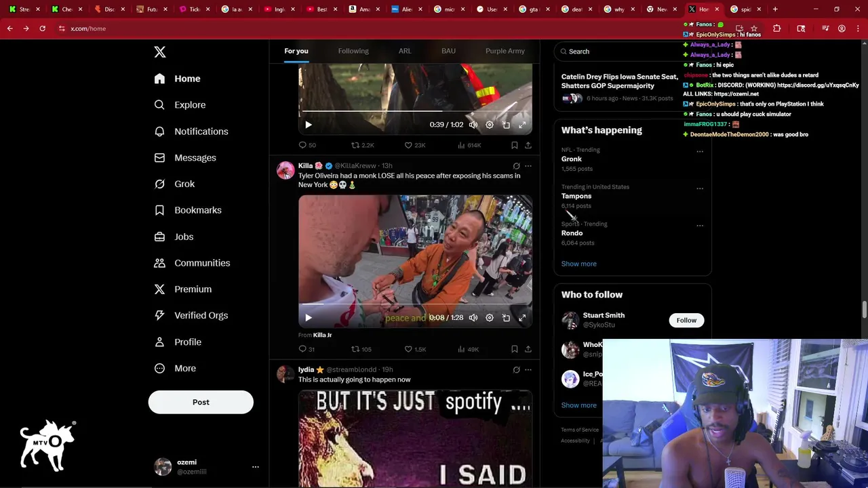
Task: Reply to Killa's post with 31 comments
Action: [x=307, y=349]
